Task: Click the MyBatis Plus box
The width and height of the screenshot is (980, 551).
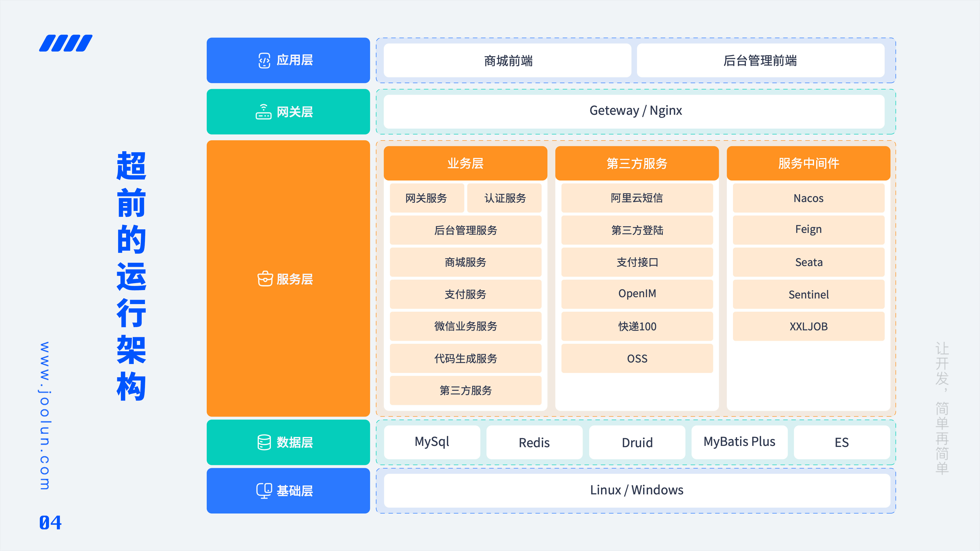Action: [740, 442]
